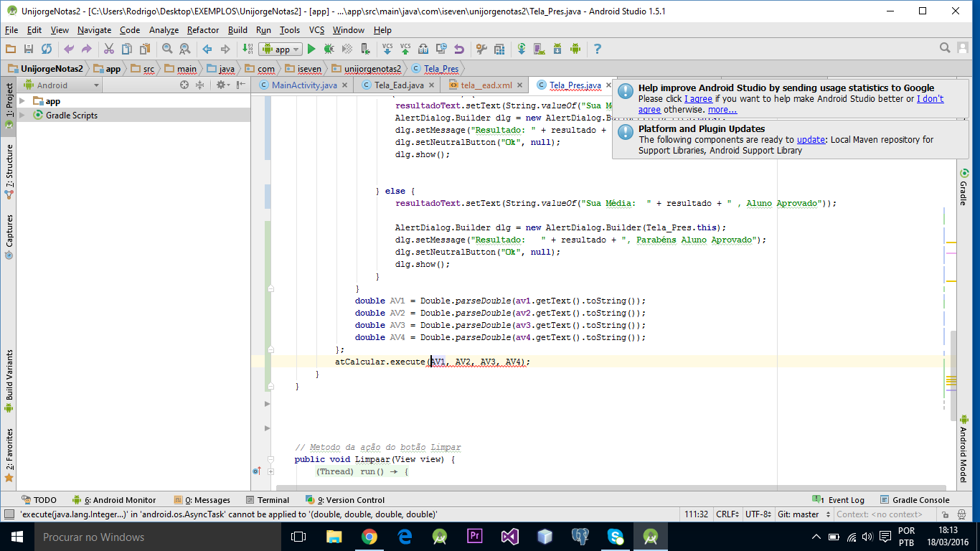This screenshot has width=980, height=551.
Task: Toggle the tool window bars button in the status bar
Action: [x=8, y=514]
